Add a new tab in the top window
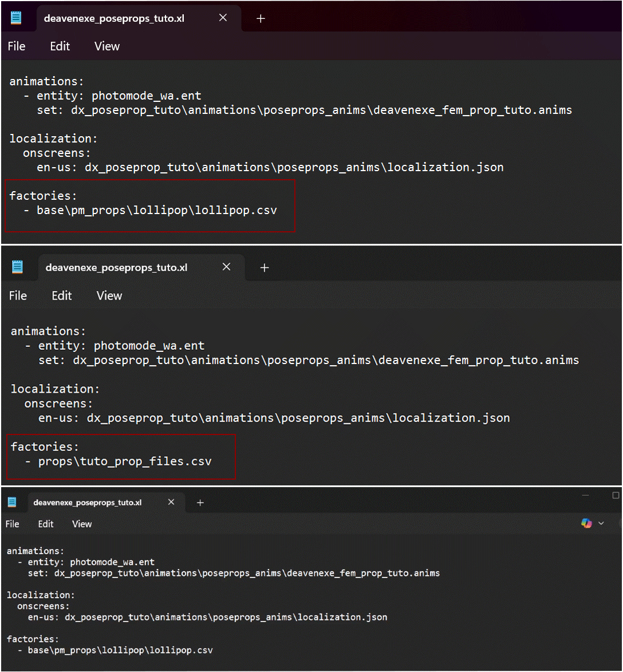The height and width of the screenshot is (672, 623). coord(261,18)
